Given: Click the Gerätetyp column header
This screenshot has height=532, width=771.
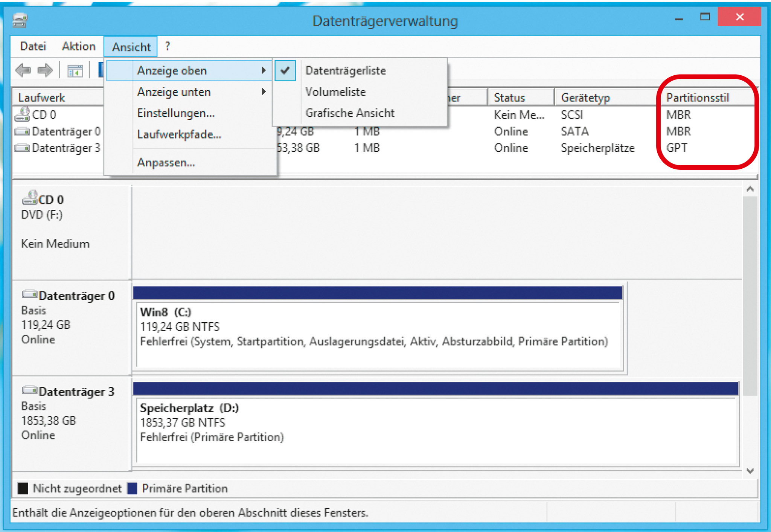Looking at the screenshot, I should (x=585, y=98).
